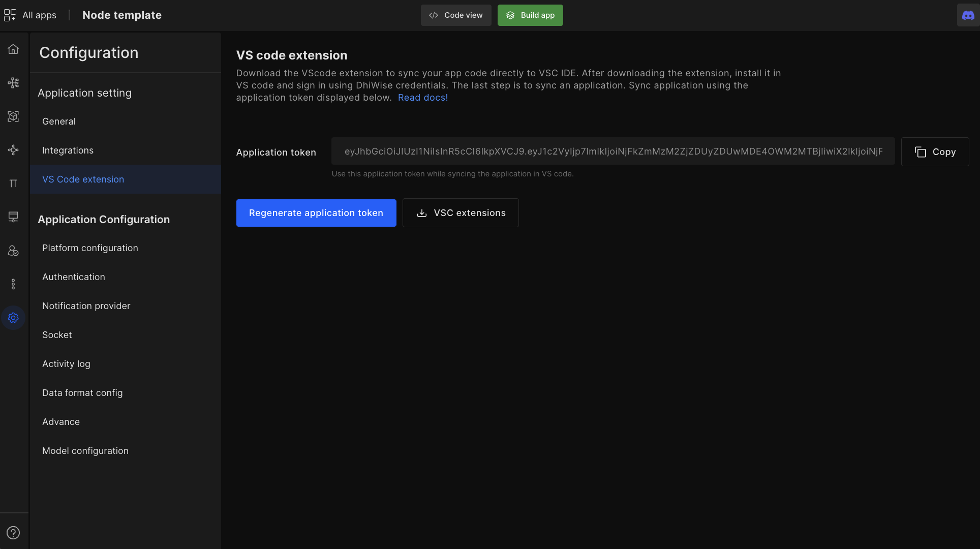Image resolution: width=980 pixels, height=549 pixels.
Task: Open the three-dots more icon in the sidebar
Action: coord(13,284)
